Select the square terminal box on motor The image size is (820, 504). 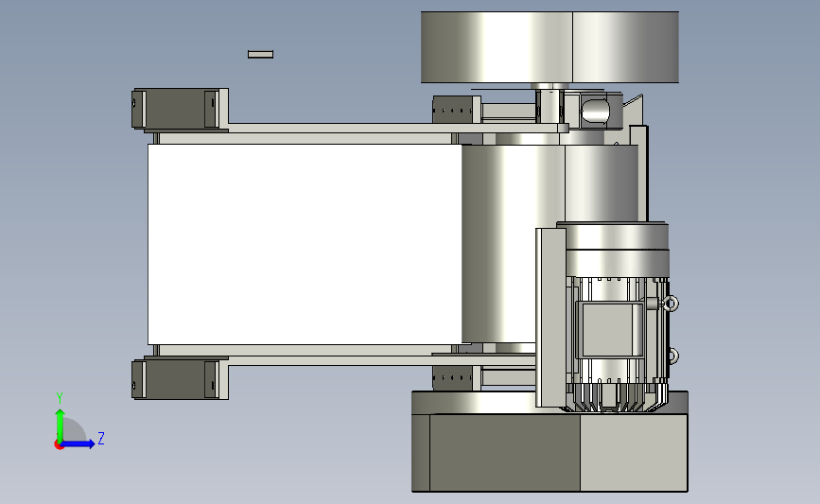pyautogui.click(x=609, y=330)
